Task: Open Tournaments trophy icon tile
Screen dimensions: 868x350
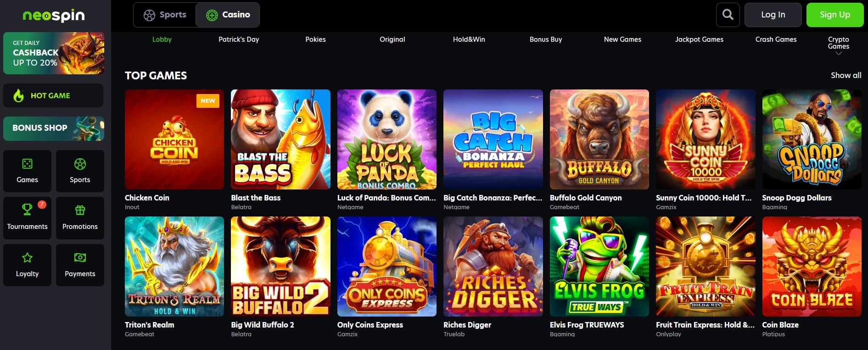Action: (x=27, y=218)
